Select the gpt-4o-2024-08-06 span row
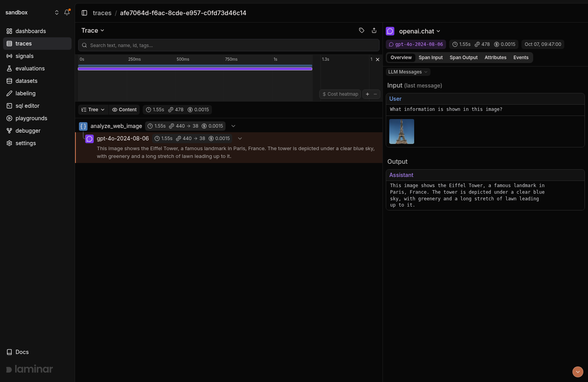The width and height of the screenshot is (588, 382). [229, 147]
